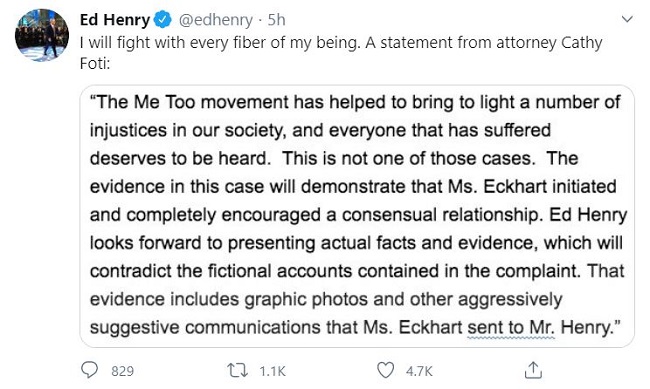Image resolution: width=650 pixels, height=389 pixels.
Task: Click 'evidence includes graphic photos' line in statement
Action: 229,300
